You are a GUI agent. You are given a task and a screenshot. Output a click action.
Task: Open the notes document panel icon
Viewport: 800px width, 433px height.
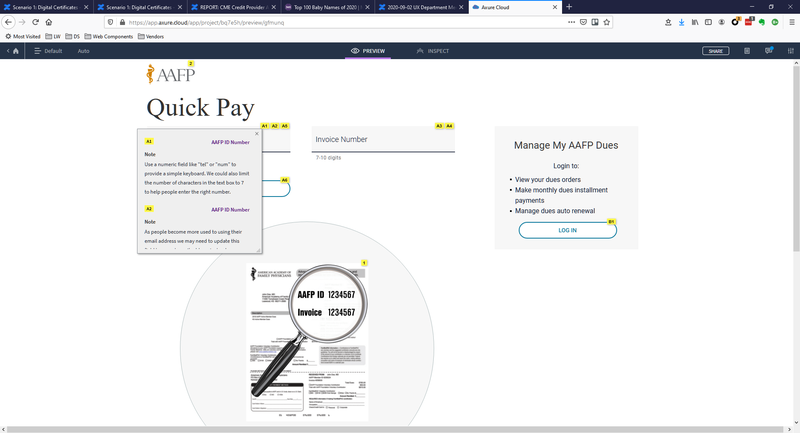click(x=747, y=51)
